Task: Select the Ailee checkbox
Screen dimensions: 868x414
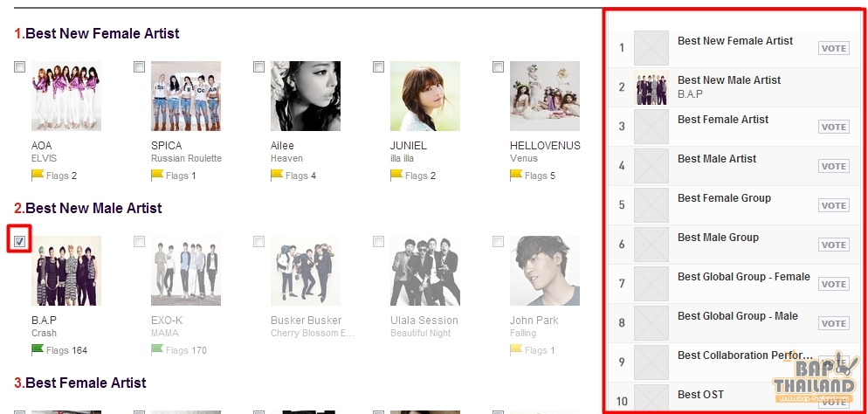Action: click(x=259, y=67)
